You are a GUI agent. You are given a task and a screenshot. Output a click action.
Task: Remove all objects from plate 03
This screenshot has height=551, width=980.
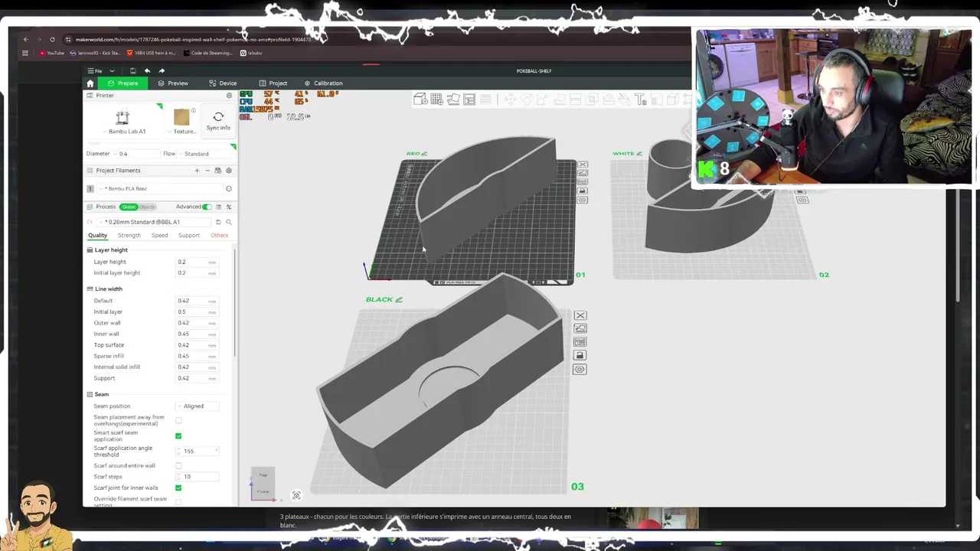click(580, 315)
